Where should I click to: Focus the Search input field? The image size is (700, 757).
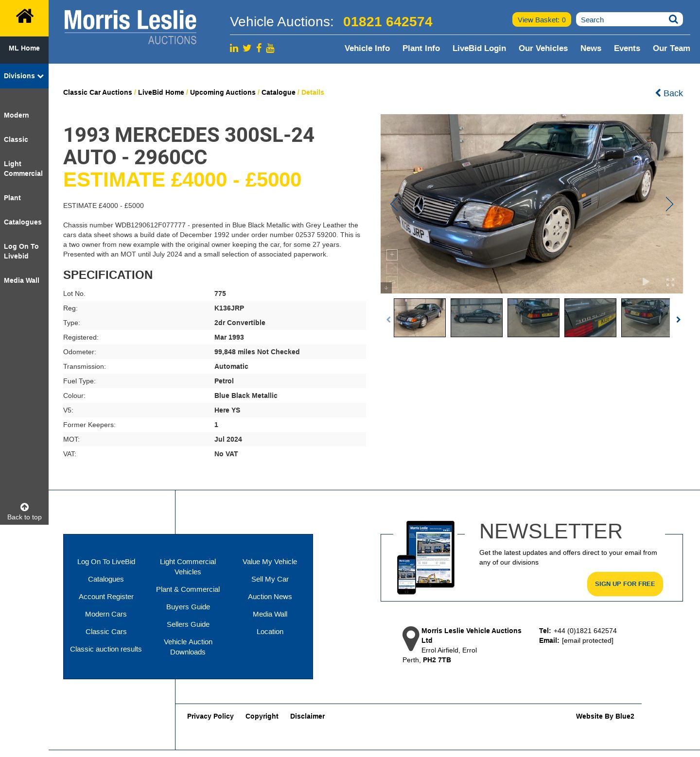pos(622,19)
